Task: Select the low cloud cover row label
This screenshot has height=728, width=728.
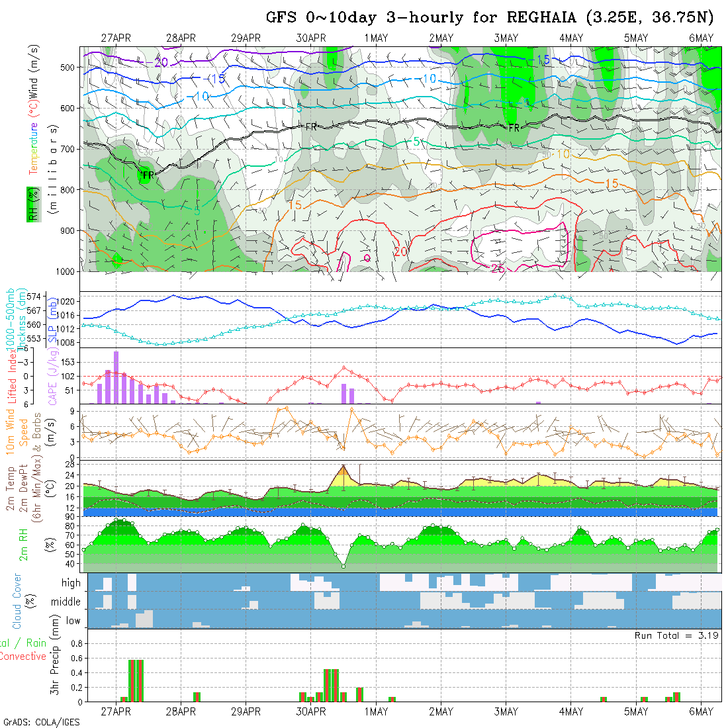Action: pyautogui.click(x=73, y=621)
